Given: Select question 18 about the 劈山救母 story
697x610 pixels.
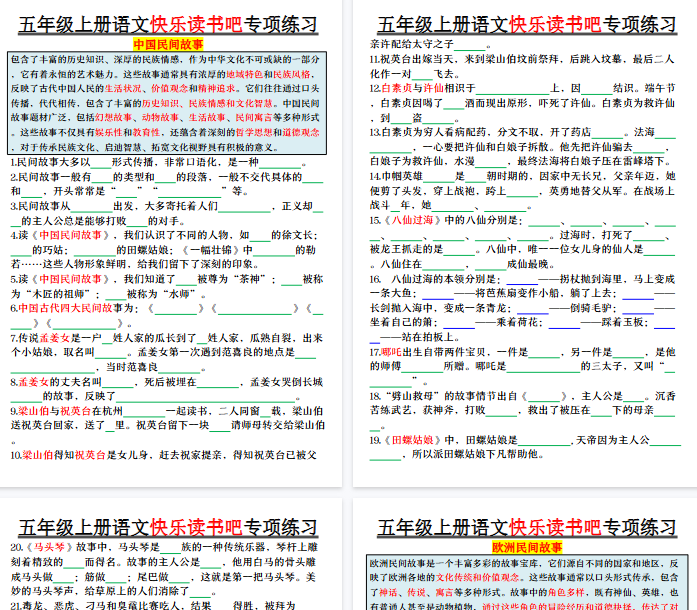Looking at the screenshot, I should point(520,403).
